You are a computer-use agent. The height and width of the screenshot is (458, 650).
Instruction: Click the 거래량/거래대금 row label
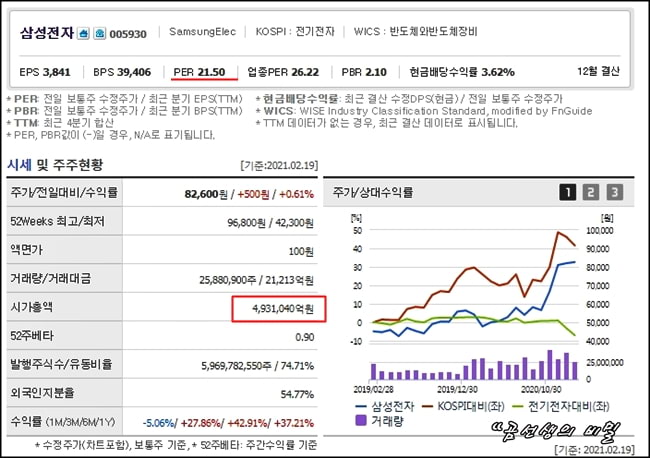click(50, 279)
